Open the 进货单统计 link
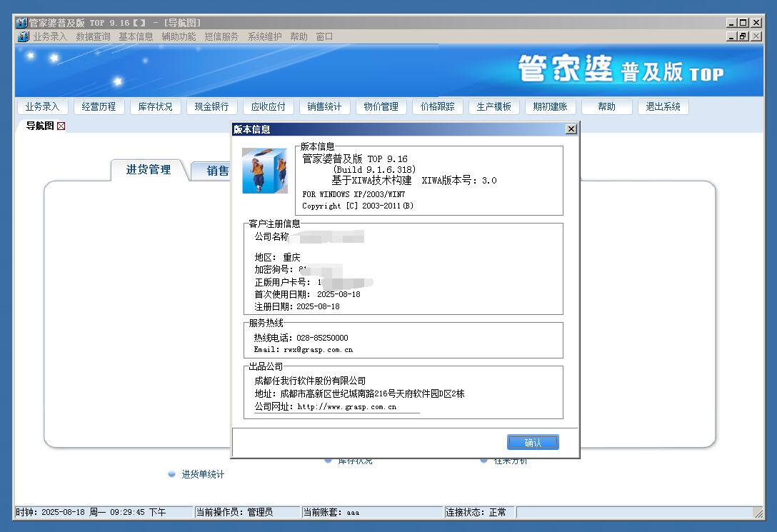Screen dimensions: 777x532 [x=203, y=474]
